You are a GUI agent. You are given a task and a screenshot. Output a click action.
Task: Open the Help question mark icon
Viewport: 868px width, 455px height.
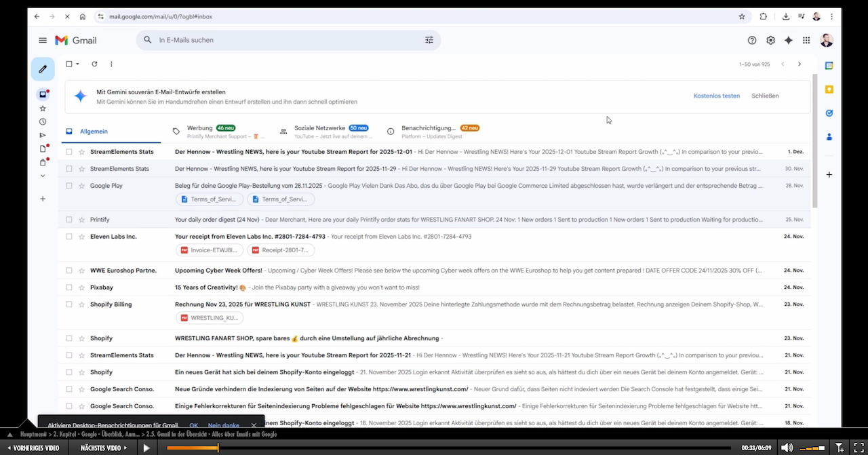click(x=752, y=41)
